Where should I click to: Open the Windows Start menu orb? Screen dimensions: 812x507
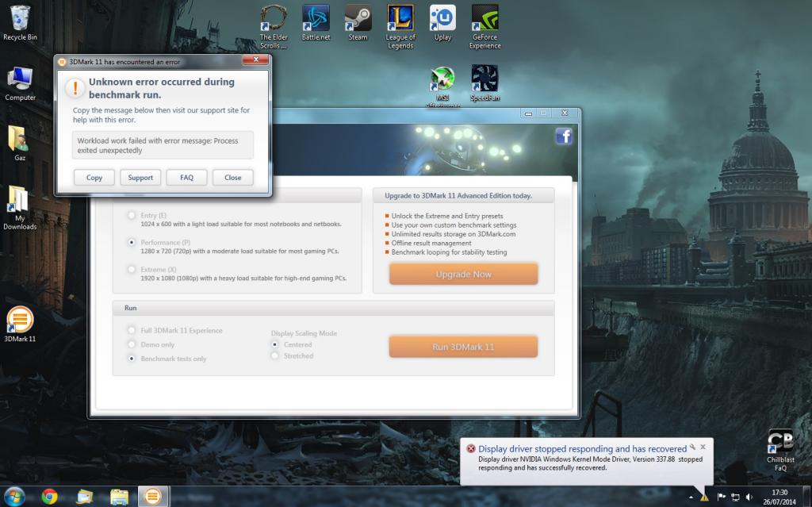pyautogui.click(x=14, y=497)
